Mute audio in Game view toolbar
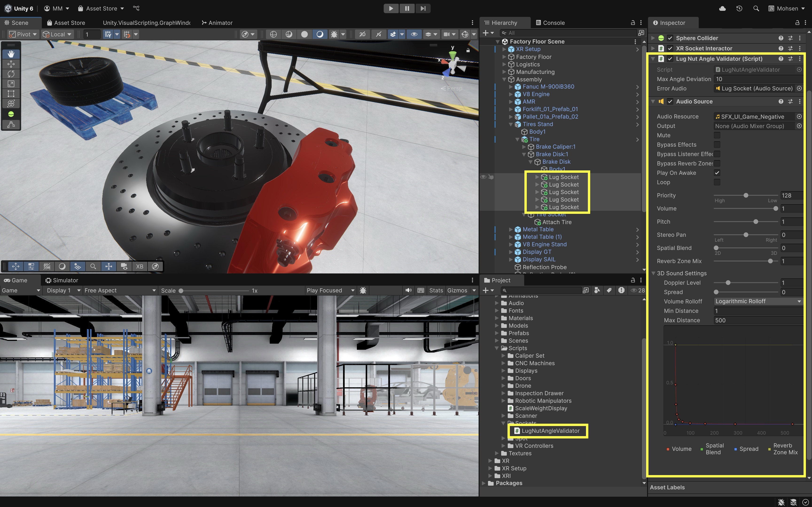The height and width of the screenshot is (507, 812). (408, 290)
